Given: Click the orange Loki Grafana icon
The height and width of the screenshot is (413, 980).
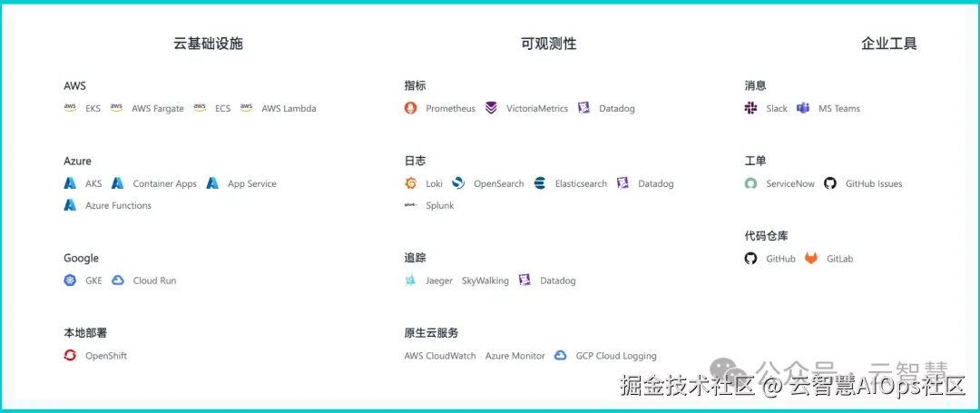Looking at the screenshot, I should (x=411, y=183).
